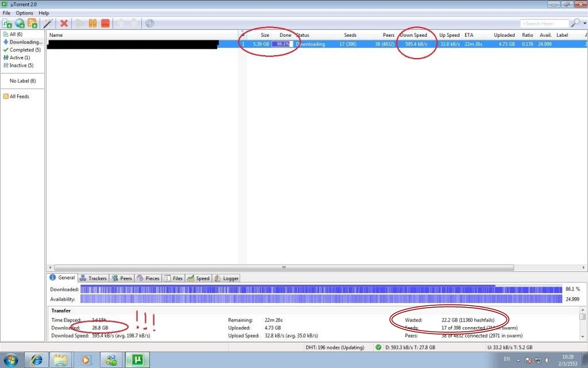Open Internet Explorer from the taskbar
Image resolution: width=588 pixels, height=368 pixels.
point(36,360)
